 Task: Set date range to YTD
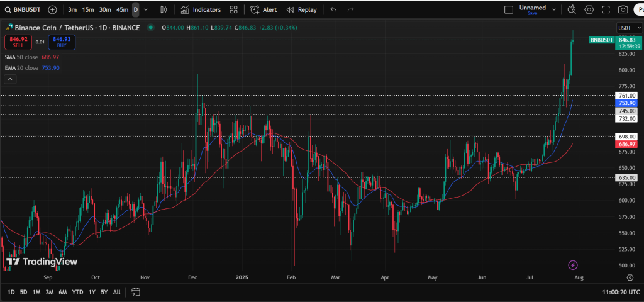coord(77,292)
